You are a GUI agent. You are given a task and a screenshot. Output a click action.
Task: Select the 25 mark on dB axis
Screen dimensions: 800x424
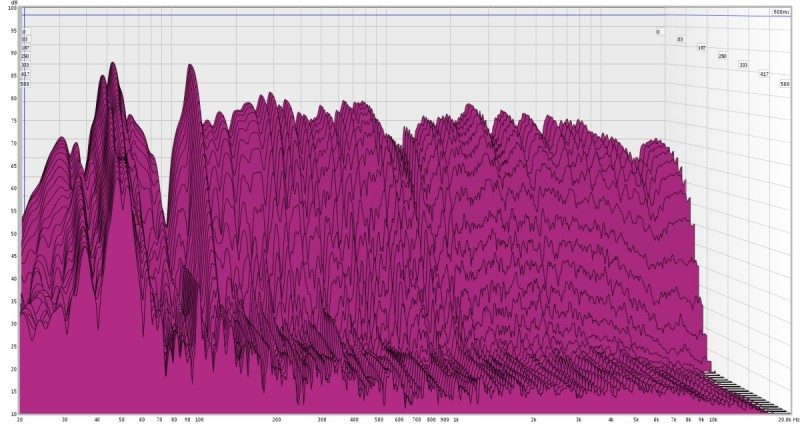(14, 347)
